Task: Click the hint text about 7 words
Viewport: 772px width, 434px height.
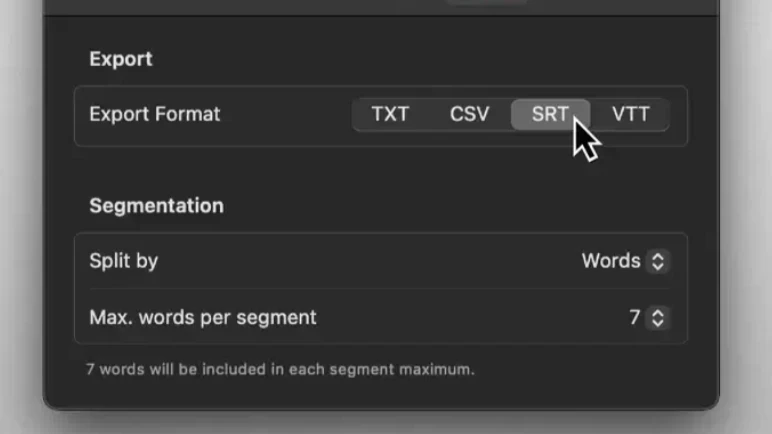Action: tap(280, 369)
